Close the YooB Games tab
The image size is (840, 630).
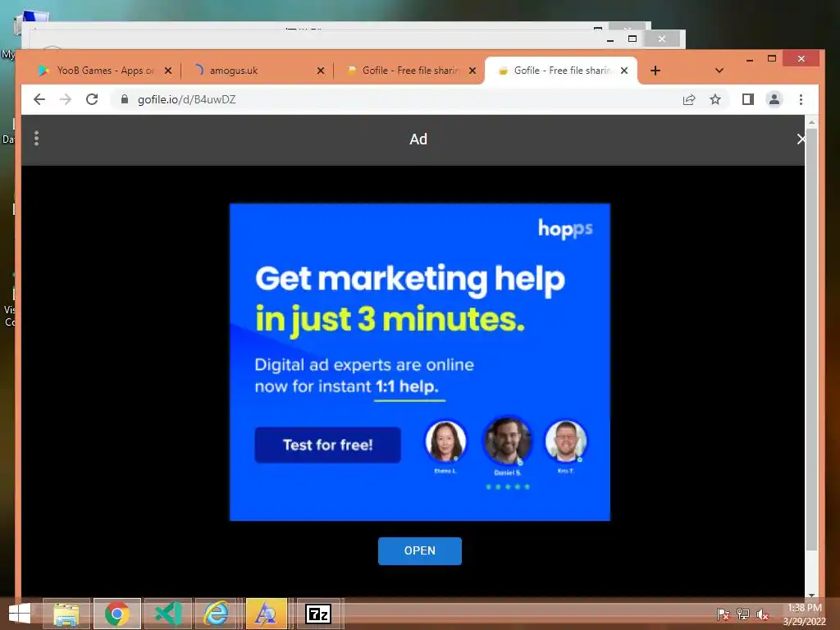[x=167, y=71]
